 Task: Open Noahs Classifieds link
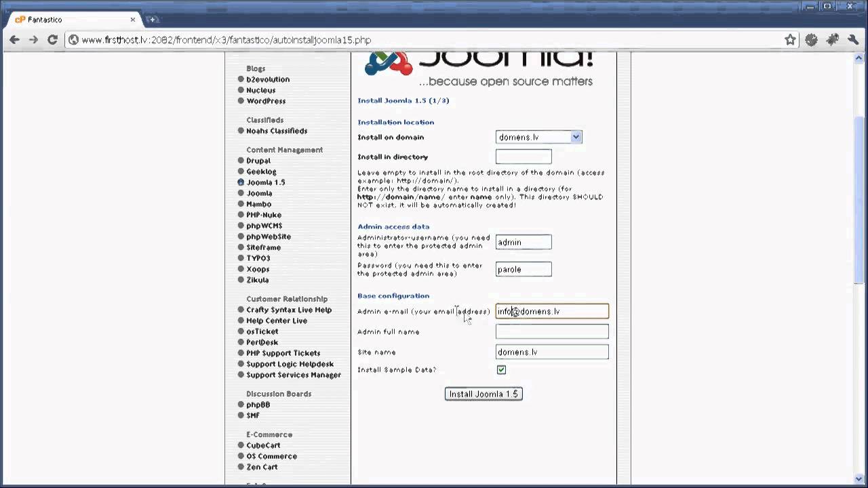tap(277, 131)
